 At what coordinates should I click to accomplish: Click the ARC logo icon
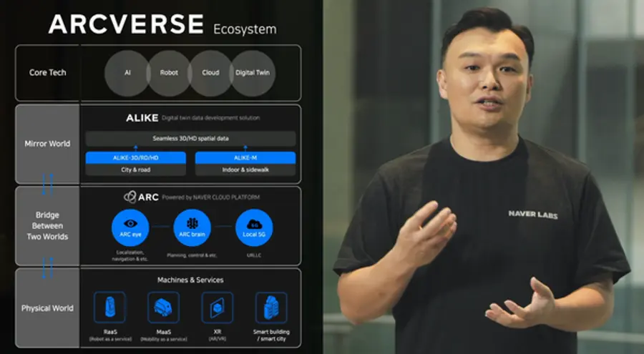[130, 197]
